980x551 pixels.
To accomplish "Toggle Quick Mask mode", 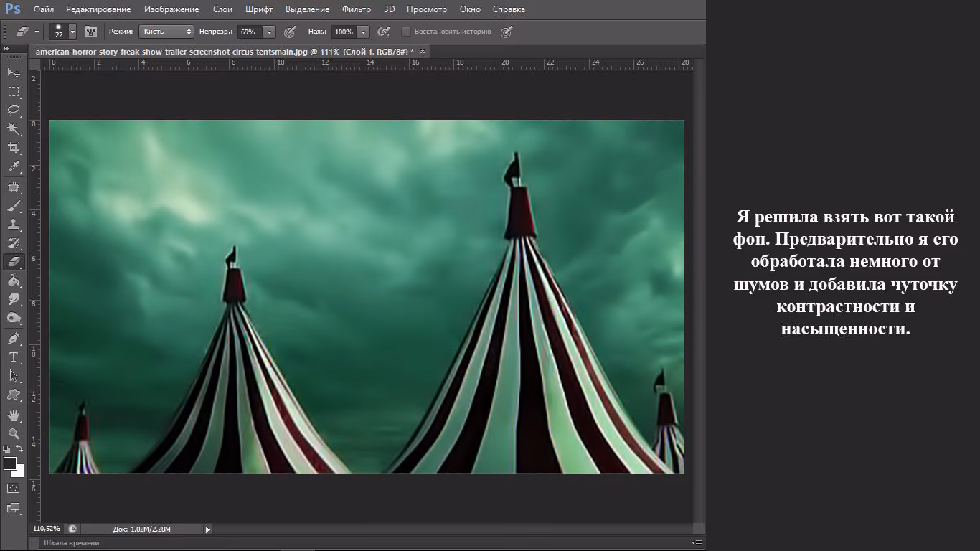I will (x=14, y=488).
